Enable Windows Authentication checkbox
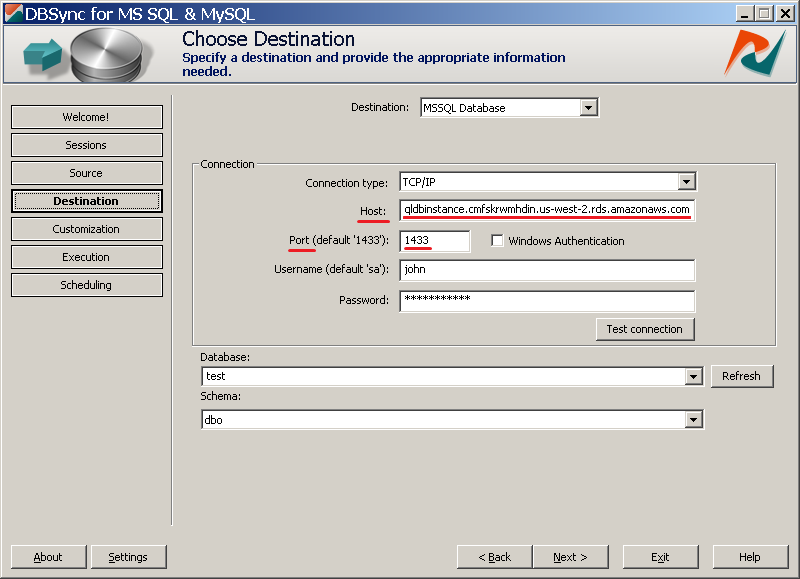The width and height of the screenshot is (800, 579). click(497, 240)
